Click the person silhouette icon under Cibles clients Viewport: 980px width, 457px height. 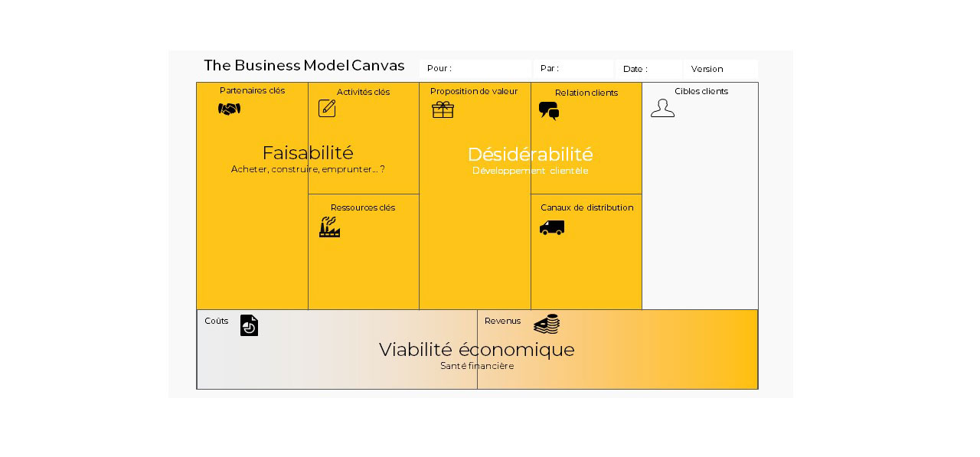click(x=662, y=108)
